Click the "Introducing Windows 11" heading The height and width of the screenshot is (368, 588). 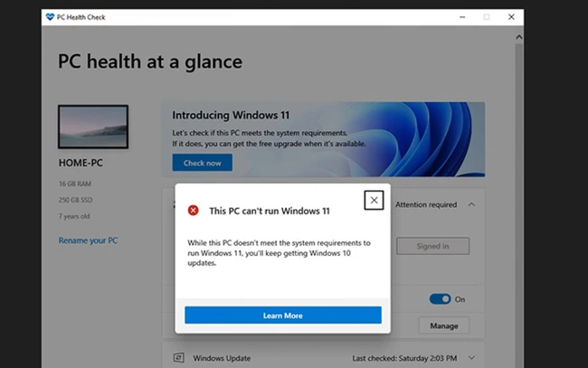point(231,115)
